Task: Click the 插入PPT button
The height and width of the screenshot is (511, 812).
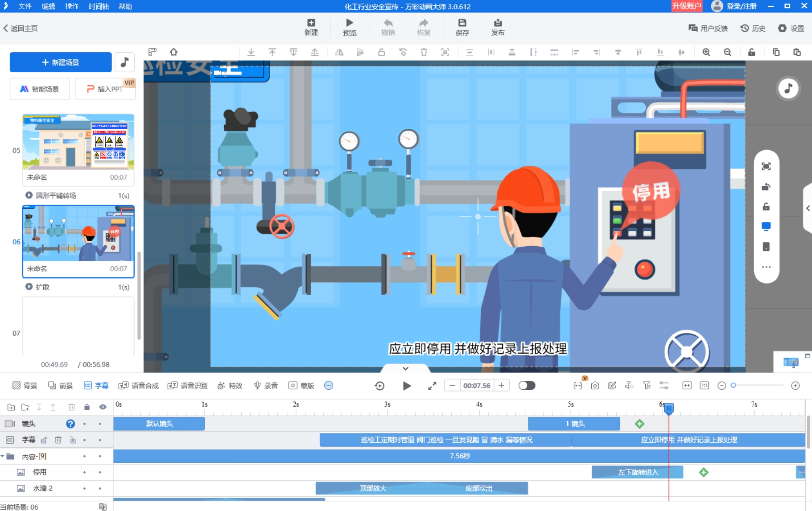Action: [105, 89]
